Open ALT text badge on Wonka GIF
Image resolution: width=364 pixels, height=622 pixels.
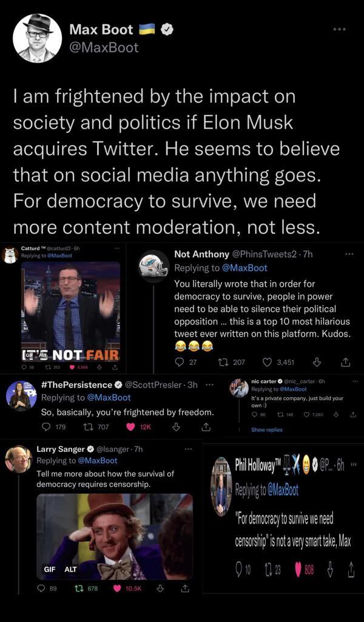(x=71, y=569)
